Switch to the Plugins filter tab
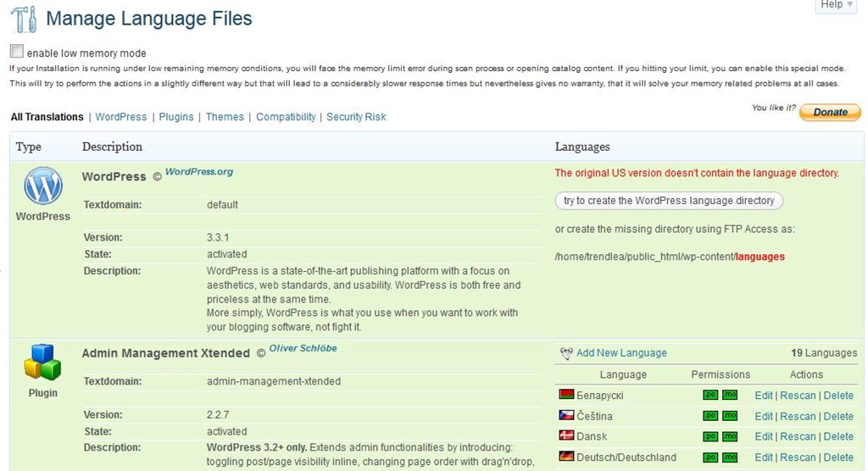The height and width of the screenshot is (471, 868). pos(176,117)
